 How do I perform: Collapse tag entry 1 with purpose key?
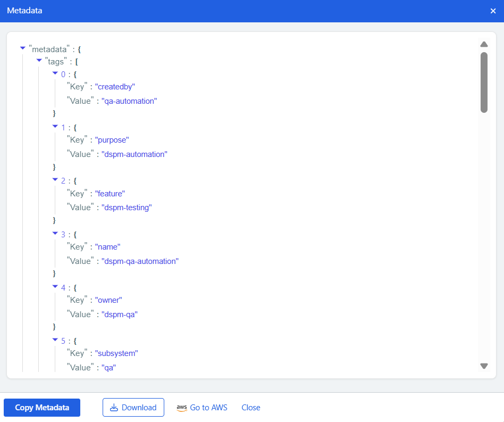tap(55, 127)
